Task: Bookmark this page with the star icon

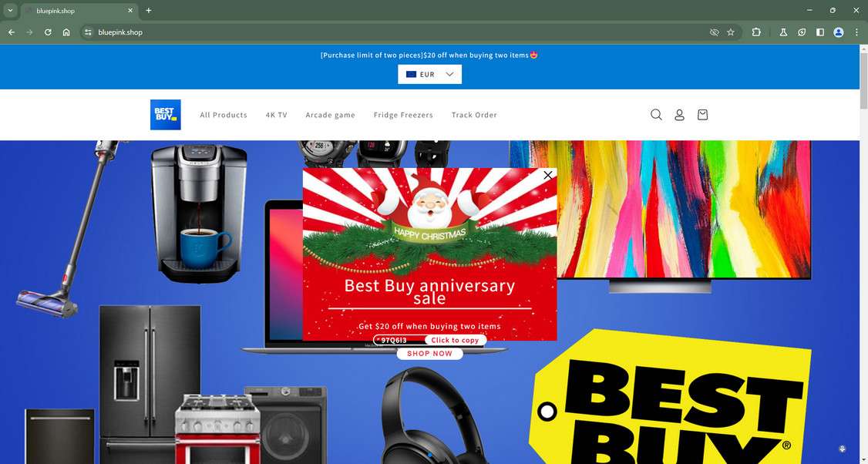Action: 731,32
